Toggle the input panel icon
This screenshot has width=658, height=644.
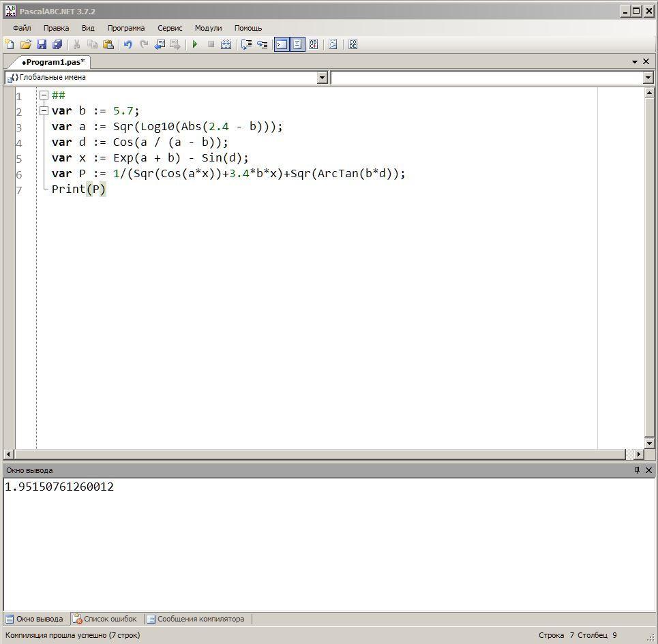pyautogui.click(x=297, y=44)
